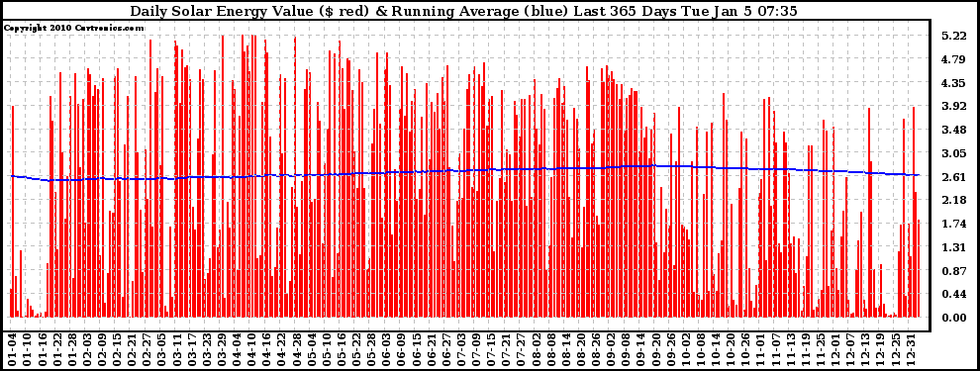Click the 01-04 date label
This screenshot has height=371, width=980.
tap(13, 349)
